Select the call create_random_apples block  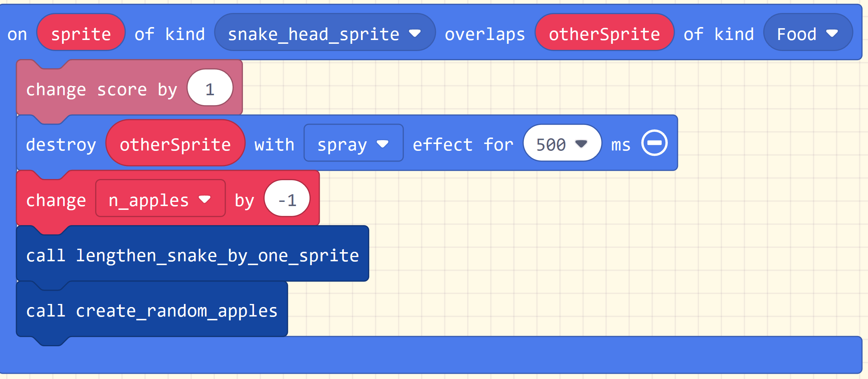[x=152, y=309]
